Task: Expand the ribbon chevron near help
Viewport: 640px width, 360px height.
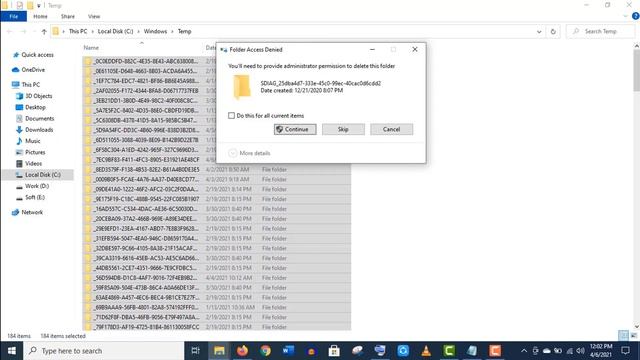Action: [x=625, y=16]
